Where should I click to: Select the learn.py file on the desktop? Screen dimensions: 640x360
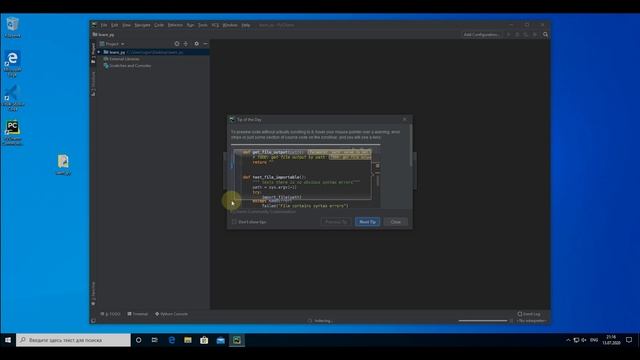pos(63,165)
